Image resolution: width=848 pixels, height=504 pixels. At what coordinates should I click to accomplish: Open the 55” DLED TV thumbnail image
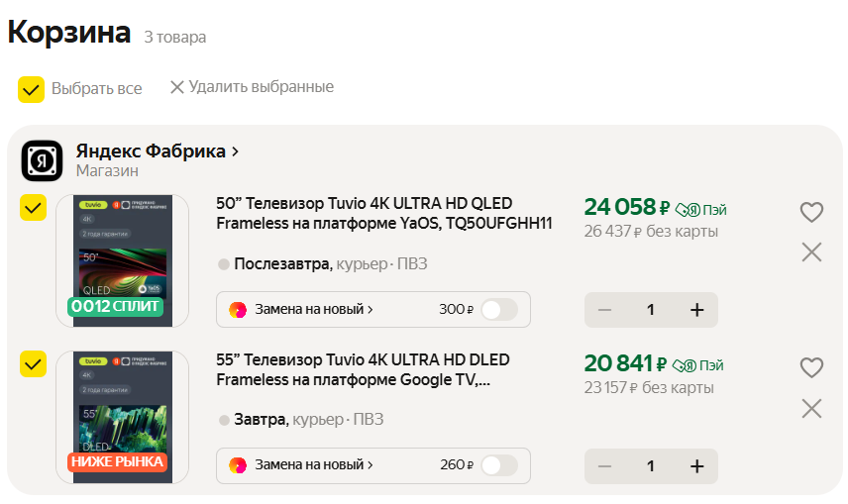pyautogui.click(x=116, y=416)
